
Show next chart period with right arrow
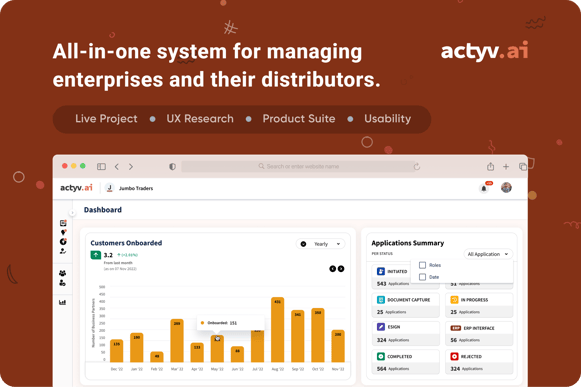click(x=341, y=269)
